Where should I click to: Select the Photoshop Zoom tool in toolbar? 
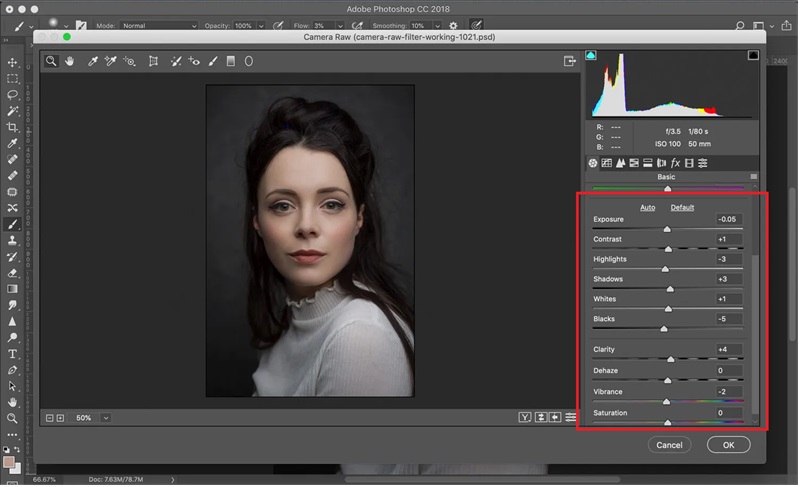point(12,419)
